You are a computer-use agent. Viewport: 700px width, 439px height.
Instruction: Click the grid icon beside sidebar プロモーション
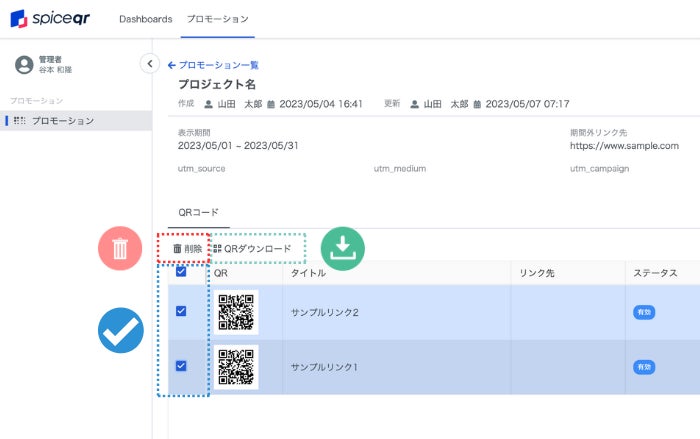tap(20, 121)
